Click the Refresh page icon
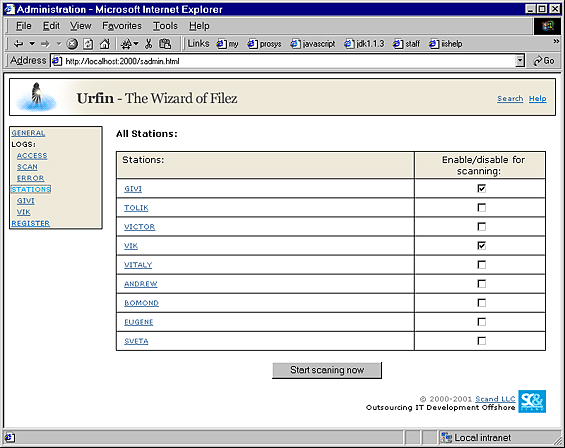 pyautogui.click(x=88, y=44)
